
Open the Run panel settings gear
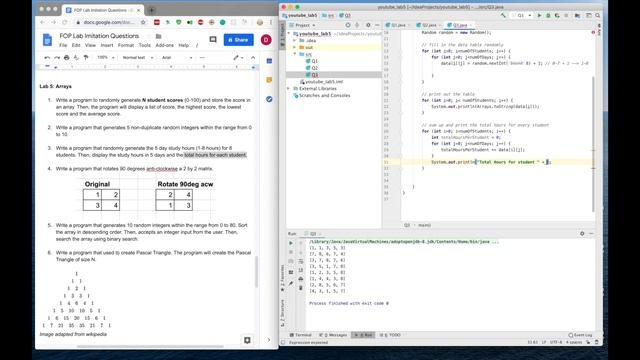pyautogui.click(x=582, y=233)
